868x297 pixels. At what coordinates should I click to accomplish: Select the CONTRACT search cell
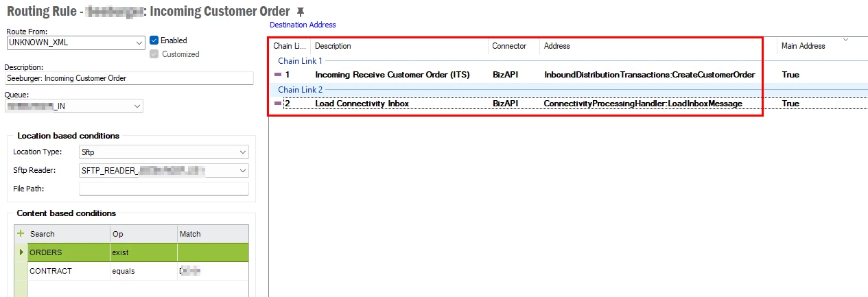69,271
